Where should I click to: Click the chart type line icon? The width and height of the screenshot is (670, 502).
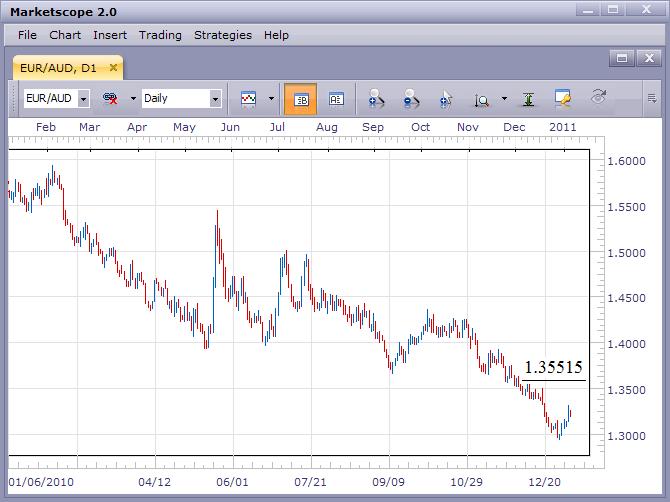pos(247,99)
